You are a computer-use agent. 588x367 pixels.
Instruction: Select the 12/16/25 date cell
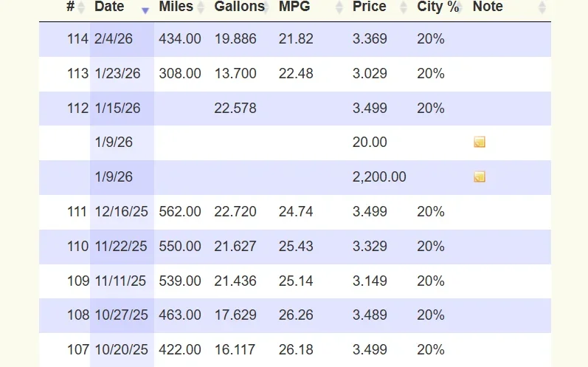(x=122, y=212)
